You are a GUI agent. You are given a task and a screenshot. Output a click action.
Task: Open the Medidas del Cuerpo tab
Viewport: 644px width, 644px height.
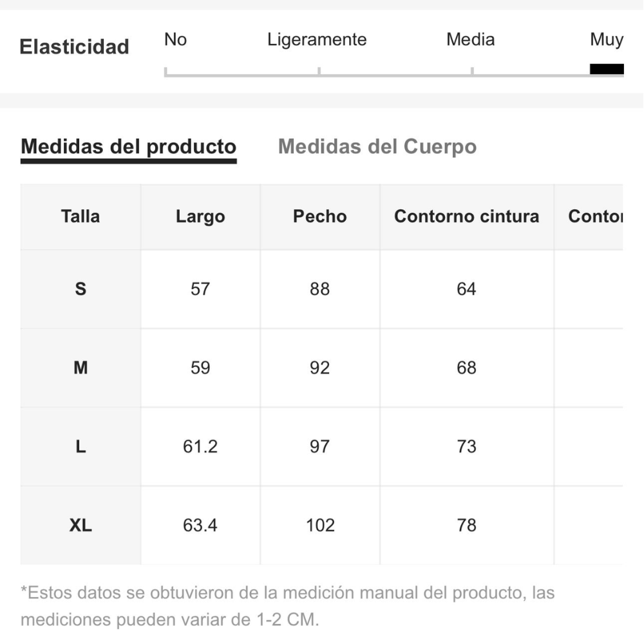377,147
